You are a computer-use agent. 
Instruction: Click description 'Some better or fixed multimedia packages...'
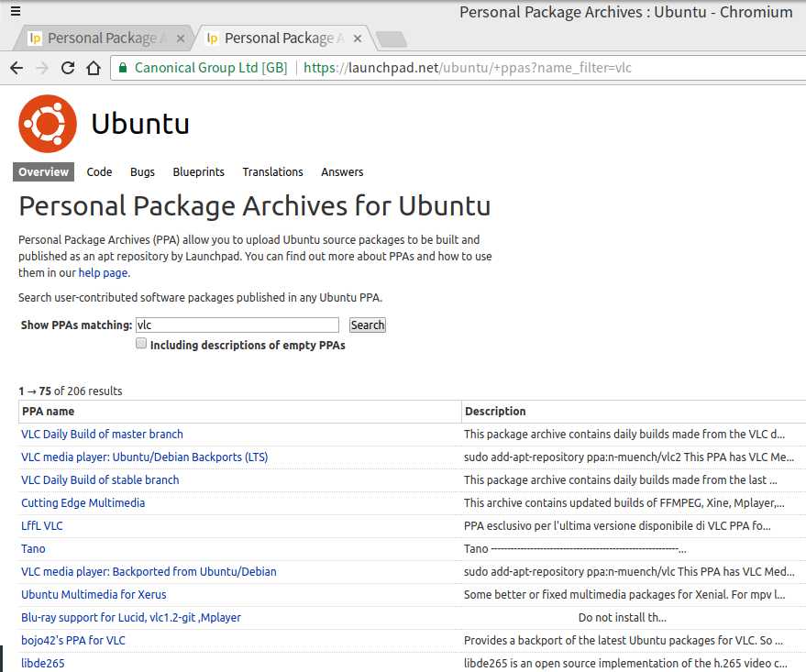click(624, 594)
